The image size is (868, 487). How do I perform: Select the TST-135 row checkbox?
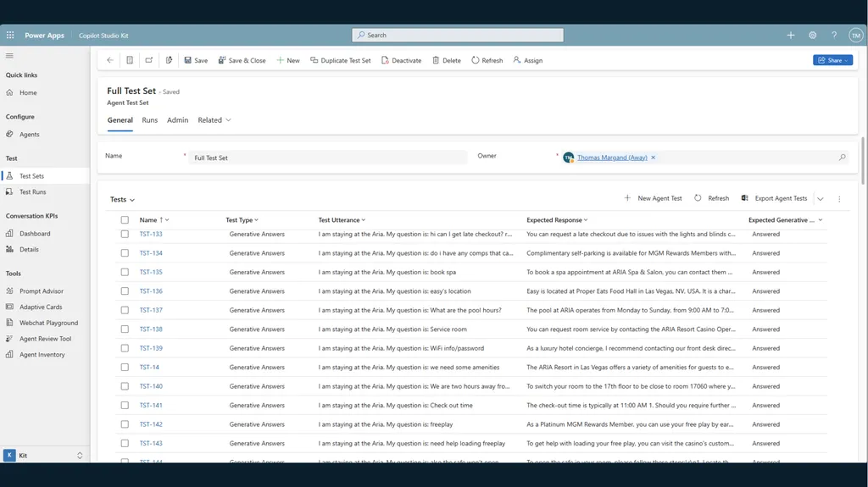(x=125, y=272)
